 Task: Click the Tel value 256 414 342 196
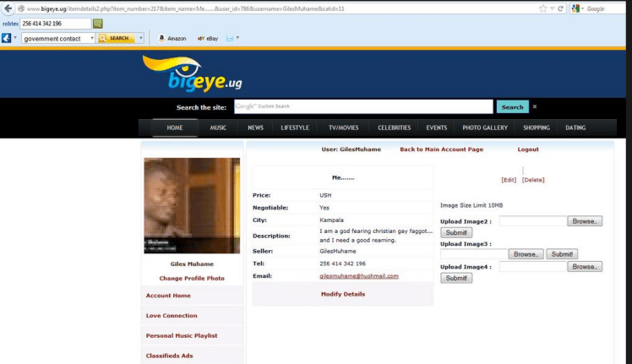pyautogui.click(x=342, y=263)
